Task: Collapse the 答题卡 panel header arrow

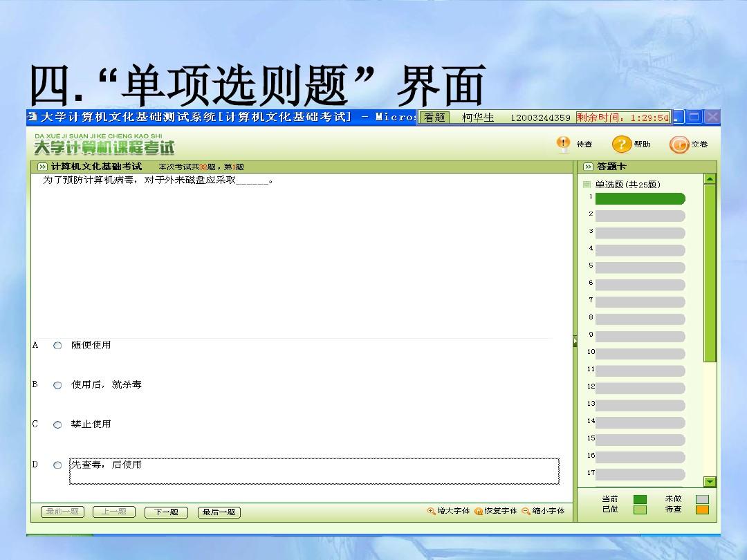Action: (x=589, y=167)
